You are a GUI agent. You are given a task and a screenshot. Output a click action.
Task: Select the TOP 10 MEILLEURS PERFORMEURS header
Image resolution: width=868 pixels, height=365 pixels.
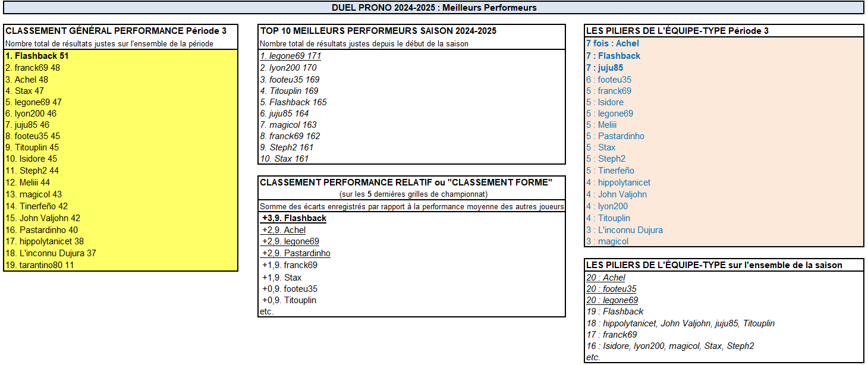coord(378,30)
